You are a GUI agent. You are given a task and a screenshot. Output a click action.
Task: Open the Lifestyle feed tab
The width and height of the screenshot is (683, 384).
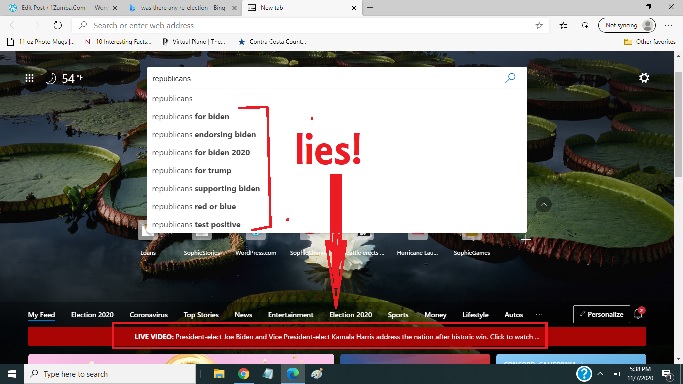click(x=475, y=314)
